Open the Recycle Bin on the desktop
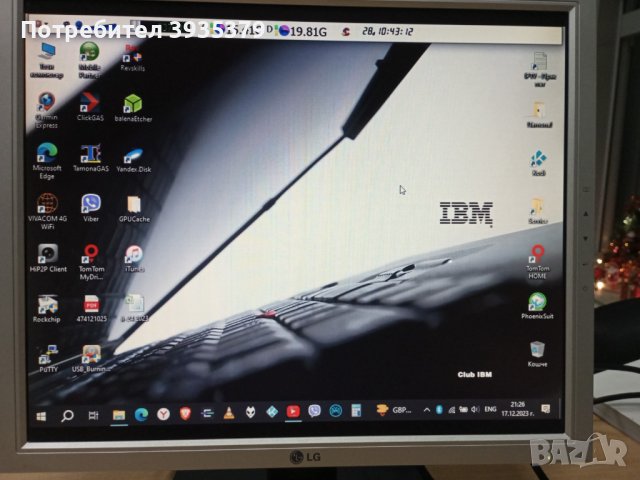 click(537, 349)
